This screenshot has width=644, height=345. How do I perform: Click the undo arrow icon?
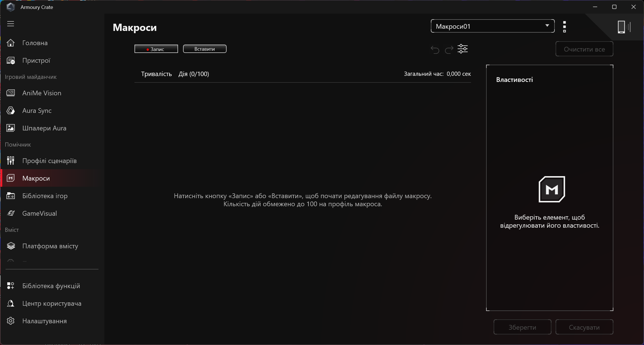point(435,50)
